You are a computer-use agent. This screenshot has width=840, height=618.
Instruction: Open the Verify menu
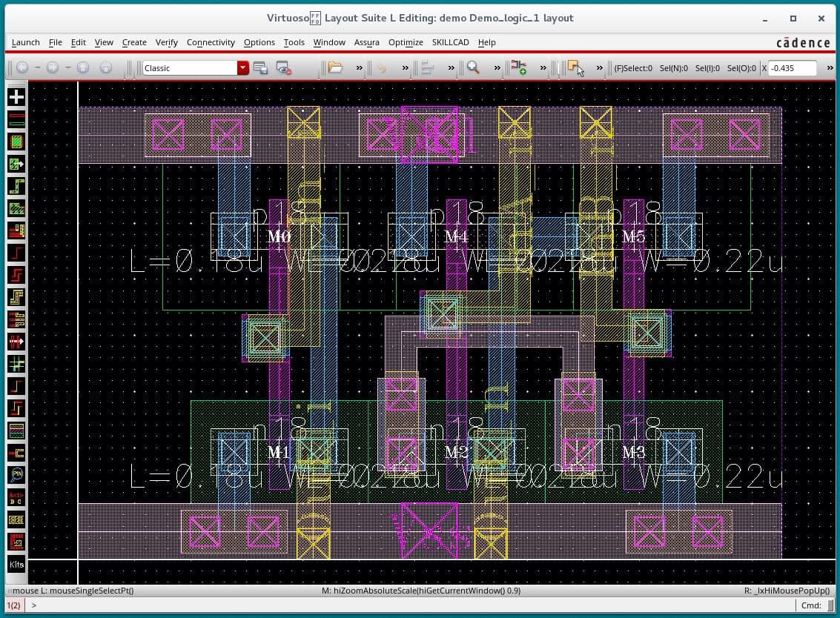coord(166,42)
